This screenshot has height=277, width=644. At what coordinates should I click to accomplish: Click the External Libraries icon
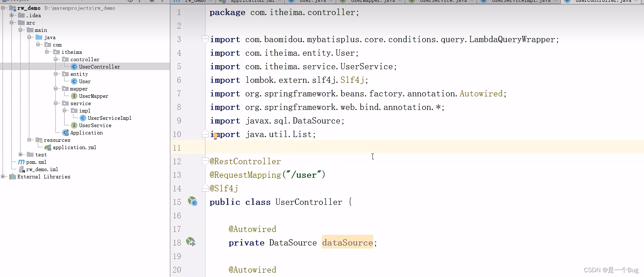(x=12, y=177)
